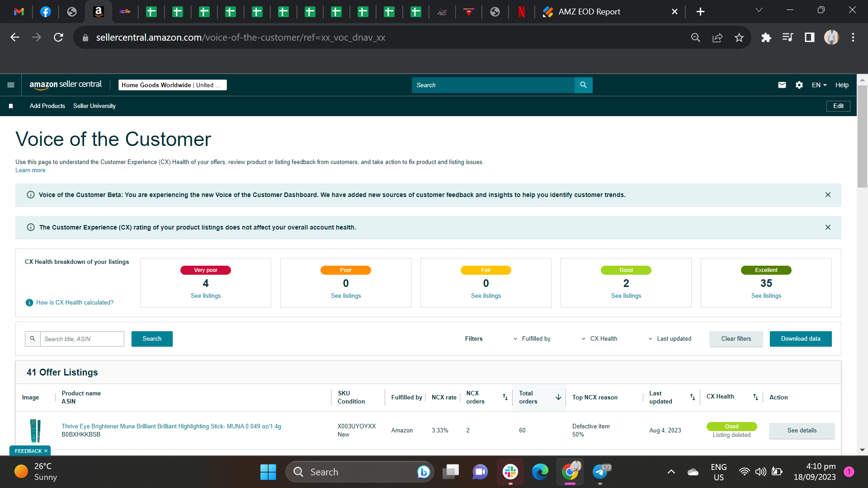The width and height of the screenshot is (868, 488).
Task: Switch to the Gmail browser tab
Action: coord(19,12)
